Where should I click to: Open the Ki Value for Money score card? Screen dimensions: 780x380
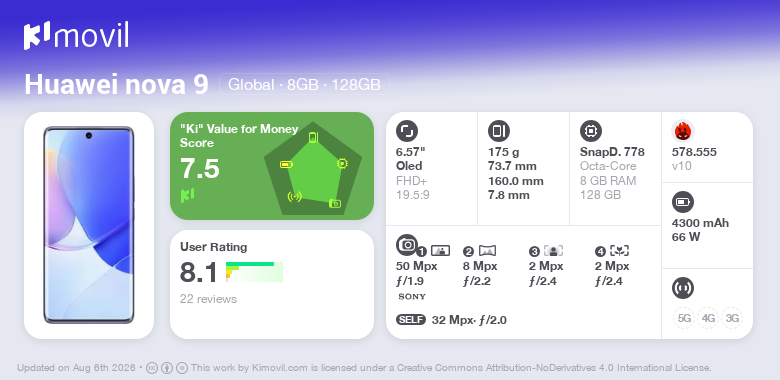click(x=272, y=166)
